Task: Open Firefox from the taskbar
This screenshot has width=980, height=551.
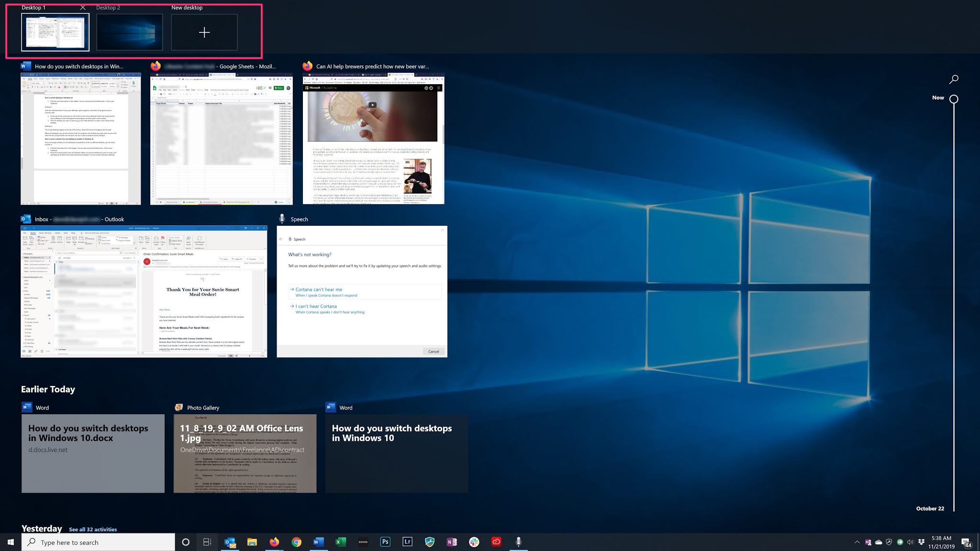Action: (x=274, y=542)
